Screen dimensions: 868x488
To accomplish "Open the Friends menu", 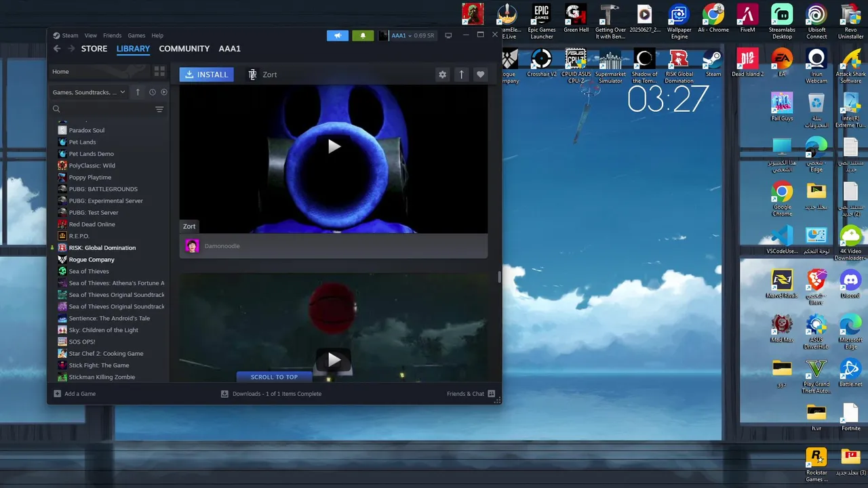I will pyautogui.click(x=113, y=35).
